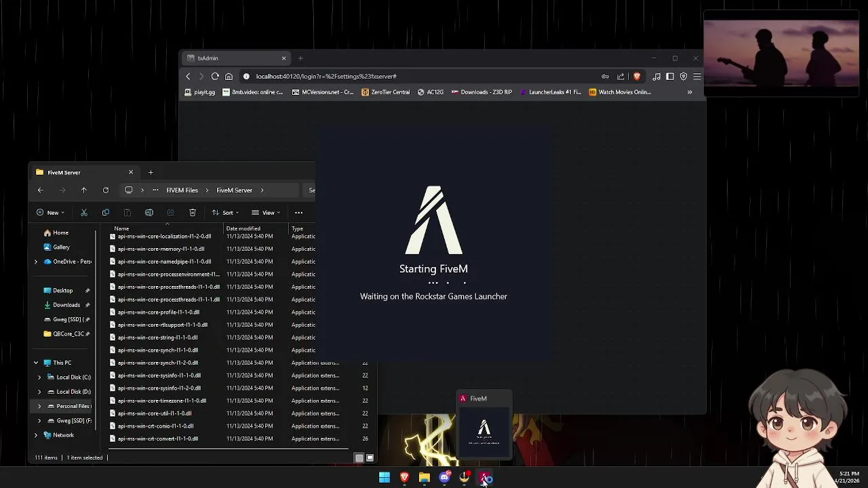Click the FiveM taskbar icon
Image resolution: width=868 pixels, height=488 pixels.
(x=486, y=478)
